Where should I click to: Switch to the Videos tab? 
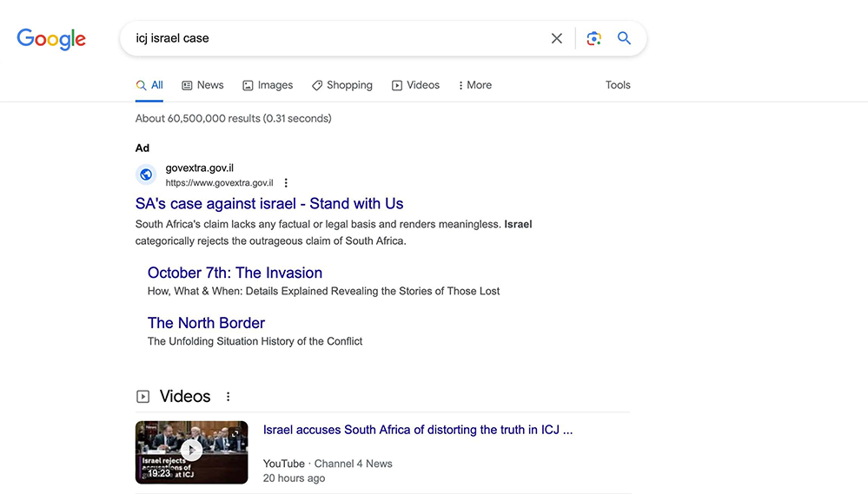coord(415,85)
